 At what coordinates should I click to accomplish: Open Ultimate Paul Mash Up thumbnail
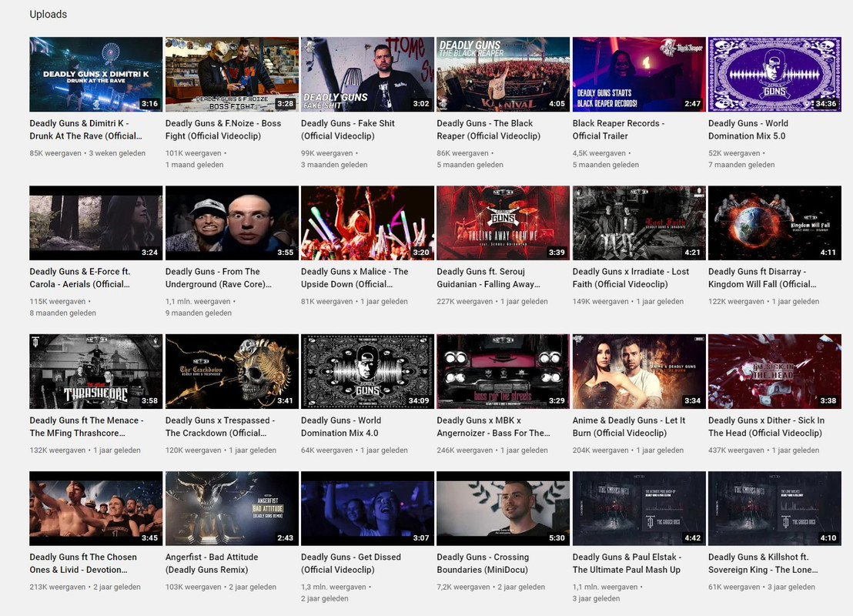click(639, 508)
